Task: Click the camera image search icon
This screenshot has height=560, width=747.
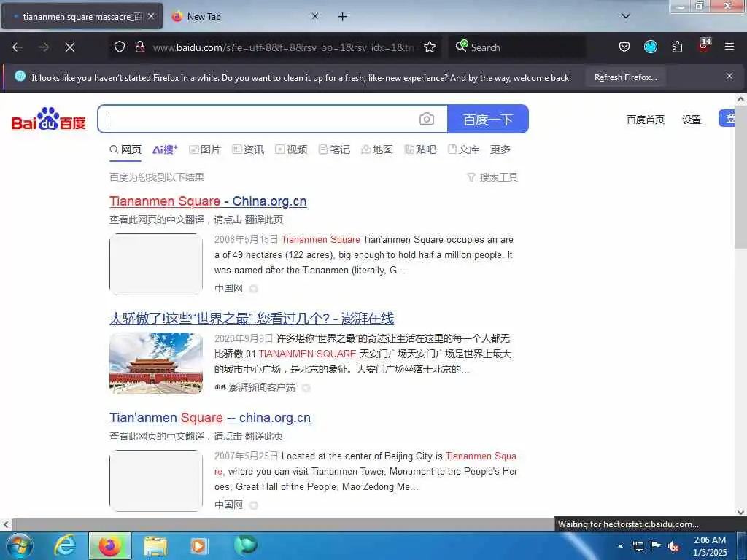Action: coord(426,119)
